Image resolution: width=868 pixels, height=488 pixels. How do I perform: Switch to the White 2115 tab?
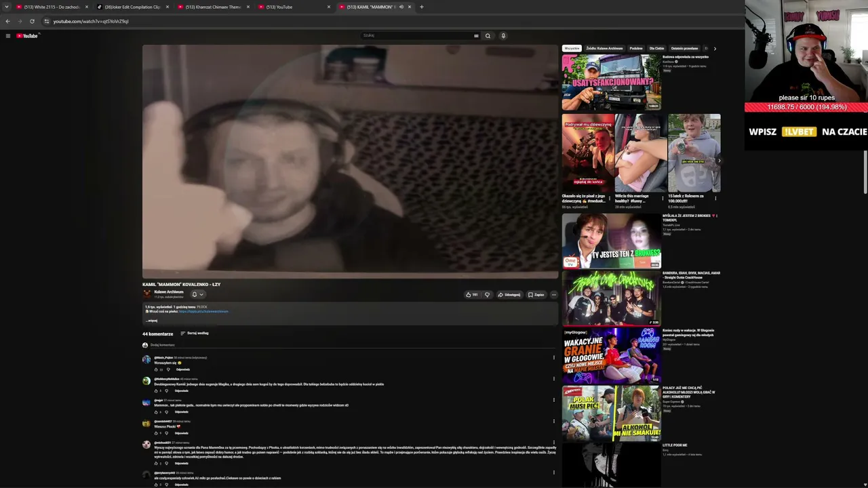click(53, 7)
